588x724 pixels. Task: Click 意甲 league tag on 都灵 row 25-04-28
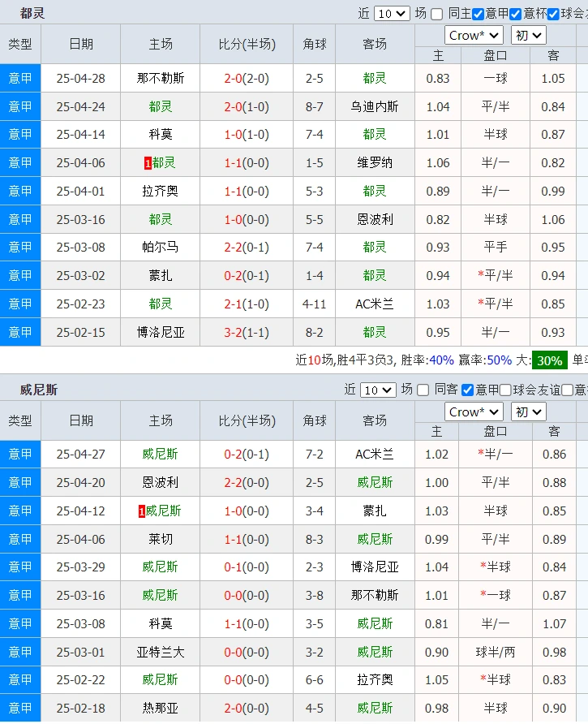click(20, 78)
